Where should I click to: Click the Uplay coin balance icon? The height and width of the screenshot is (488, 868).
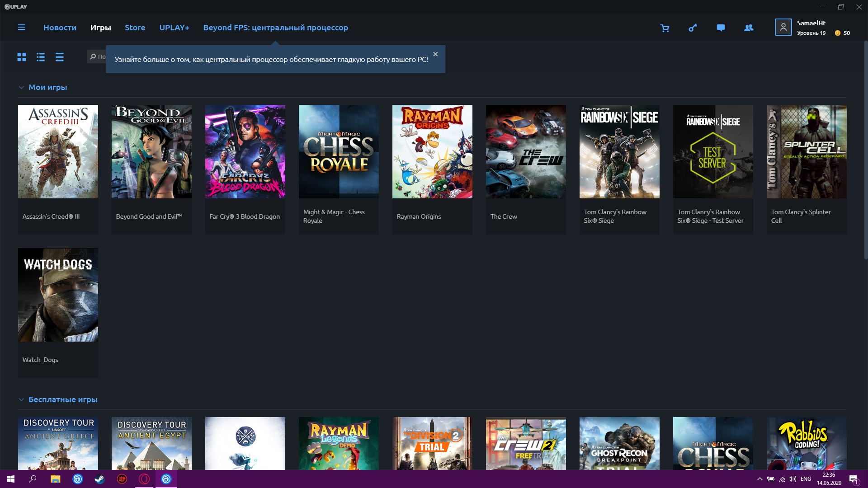(837, 33)
